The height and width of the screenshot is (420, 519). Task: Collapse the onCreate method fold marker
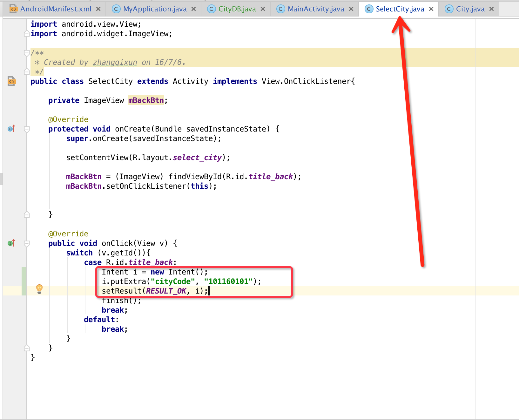pos(27,129)
